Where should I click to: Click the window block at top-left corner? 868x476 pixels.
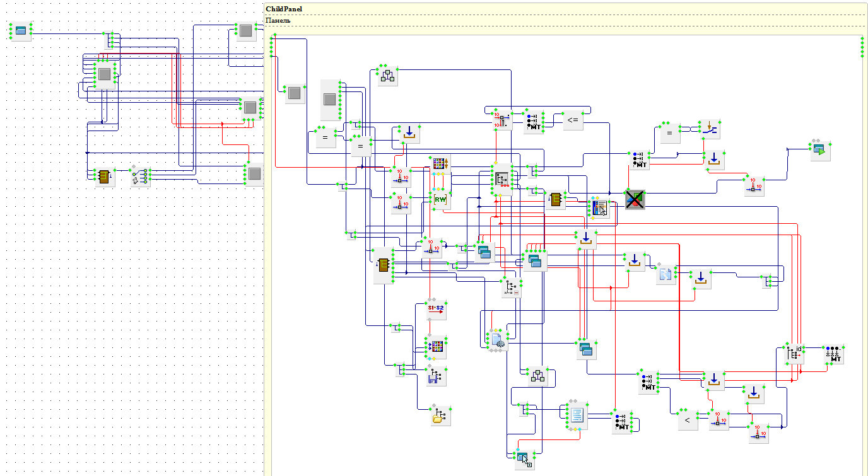tap(21, 31)
